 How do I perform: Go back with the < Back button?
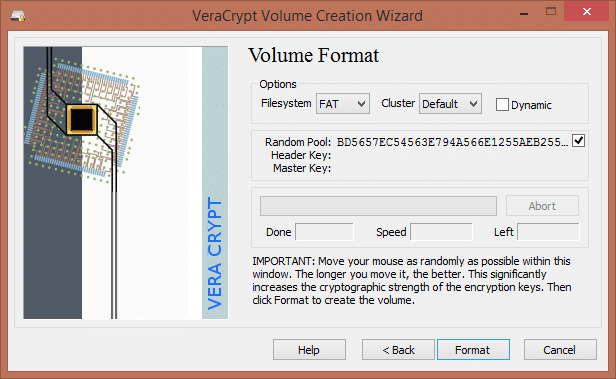(x=398, y=350)
